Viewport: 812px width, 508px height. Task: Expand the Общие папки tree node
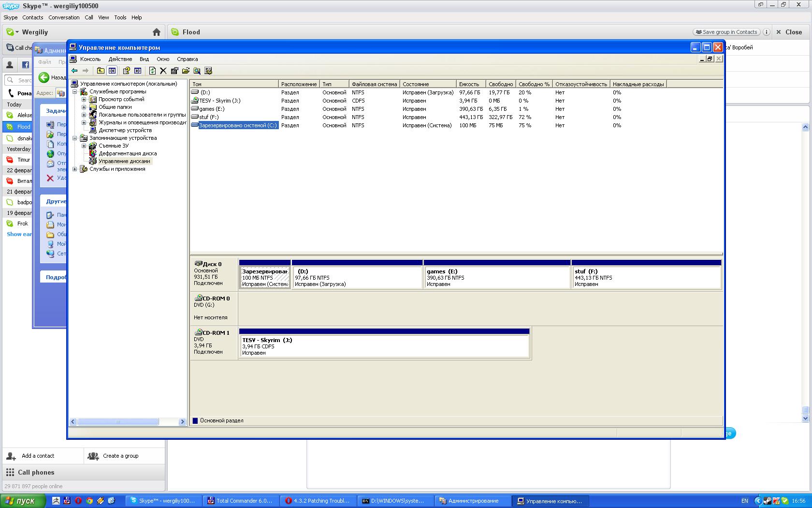(84, 107)
